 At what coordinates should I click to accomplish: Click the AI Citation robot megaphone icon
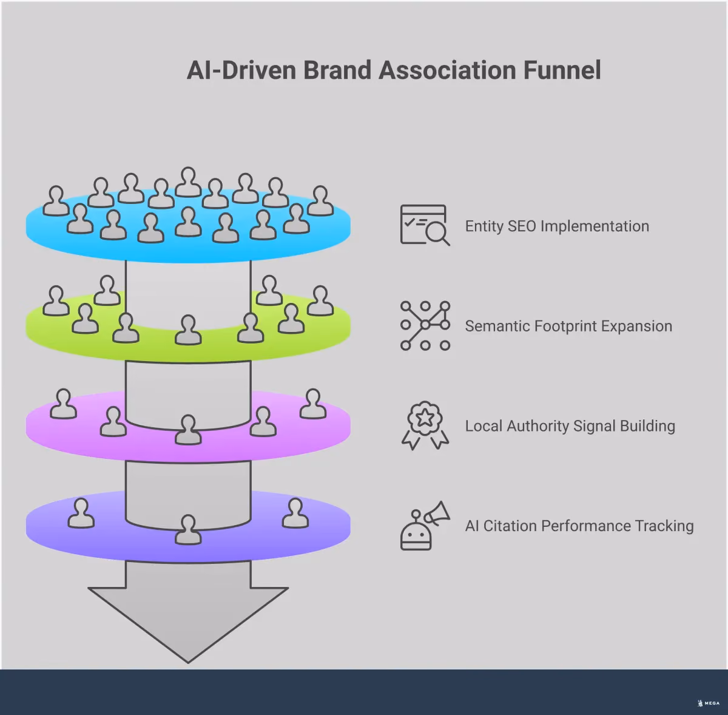[x=425, y=526]
